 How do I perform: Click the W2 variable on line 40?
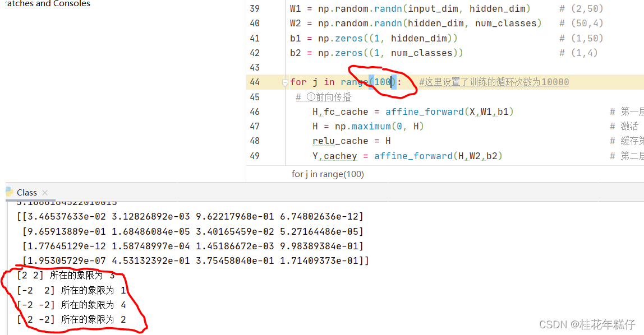coord(295,24)
